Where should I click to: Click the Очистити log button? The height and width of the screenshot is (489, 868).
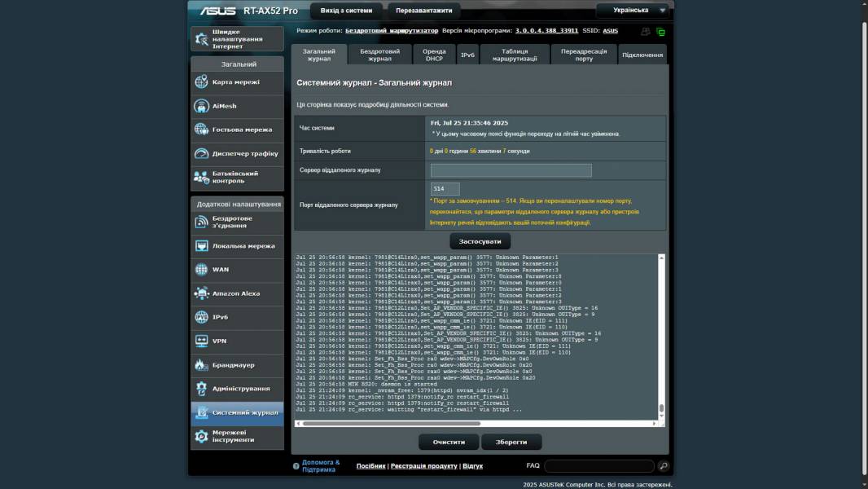[449, 442]
